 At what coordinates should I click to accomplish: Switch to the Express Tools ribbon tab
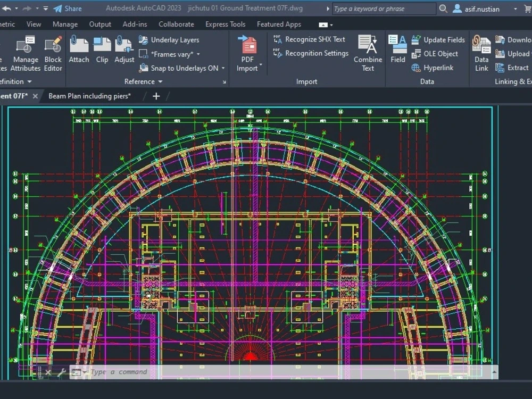[x=225, y=24]
